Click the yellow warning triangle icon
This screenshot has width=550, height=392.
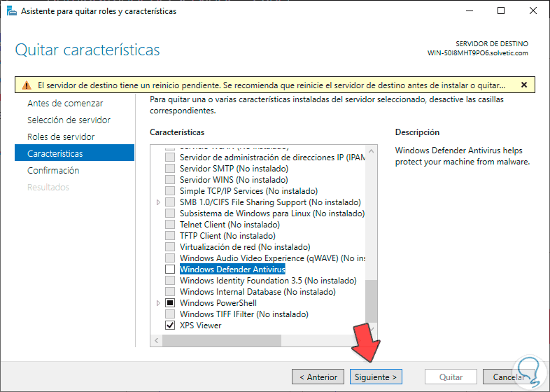click(27, 85)
